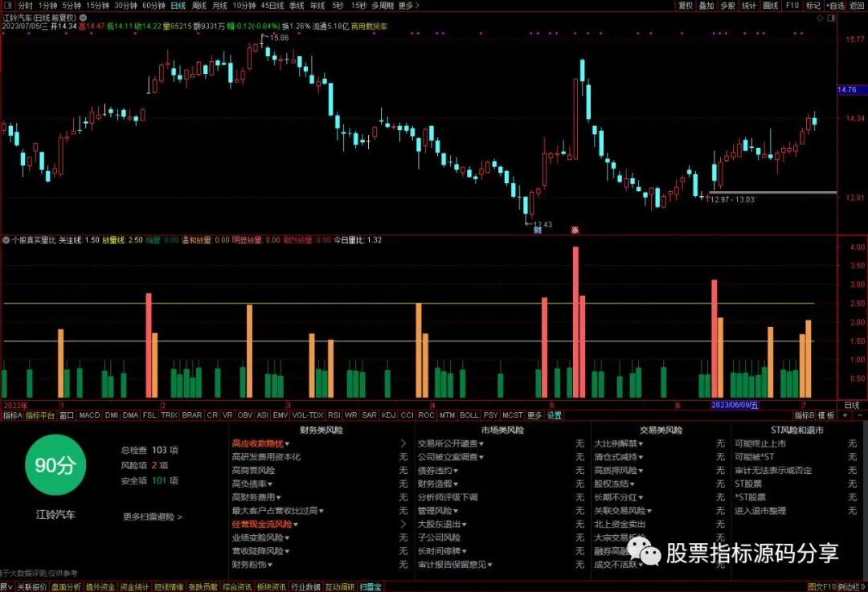This screenshot has width=868, height=592.
Task: Expand 交易所公开谴责 item
Action: [451, 443]
